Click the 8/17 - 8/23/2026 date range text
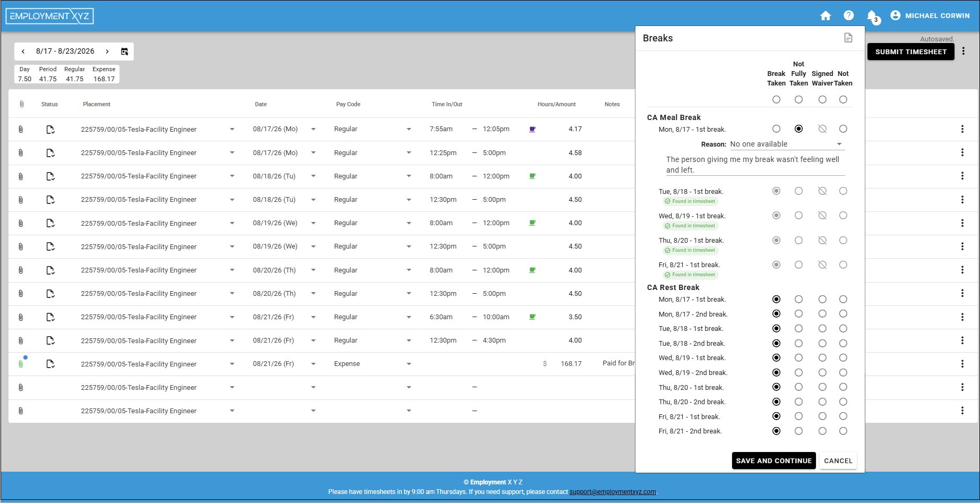The height and width of the screenshot is (503, 980). click(x=65, y=52)
